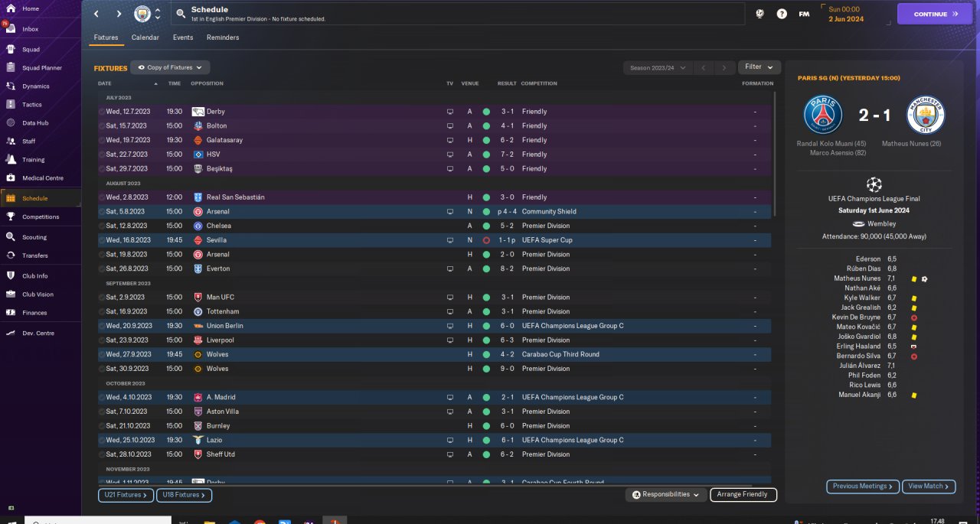Expand the Copy of Fixtures view dropdown
The image size is (980, 524).
pyautogui.click(x=170, y=67)
